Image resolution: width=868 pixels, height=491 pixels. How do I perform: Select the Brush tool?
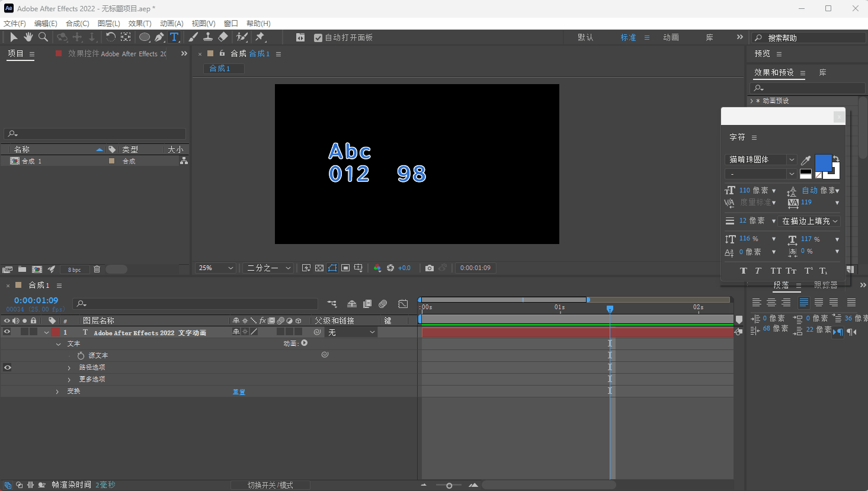tap(193, 37)
